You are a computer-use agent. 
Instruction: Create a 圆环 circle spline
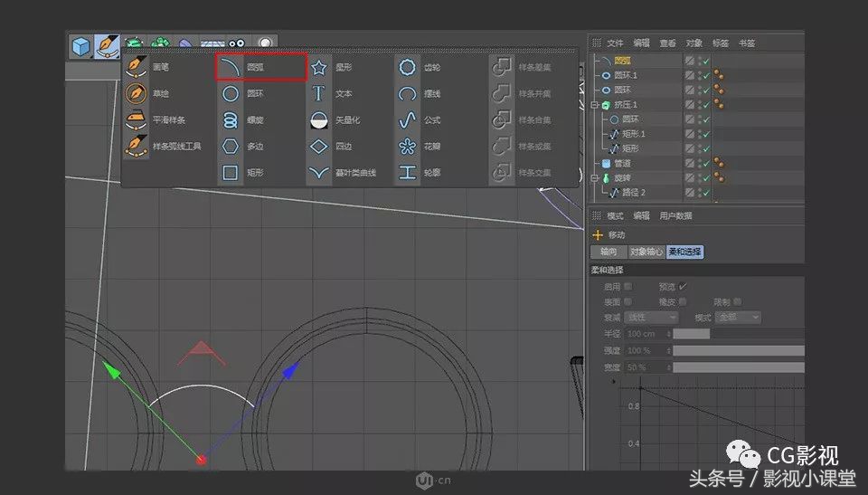[x=242, y=94]
